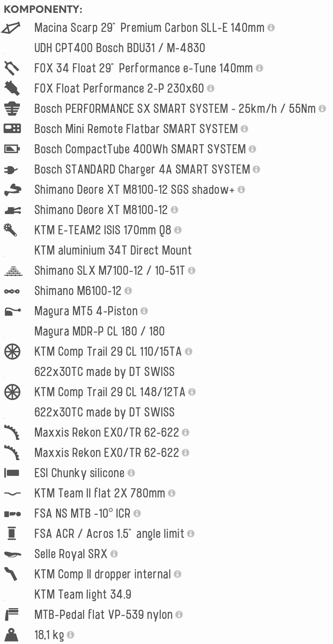This screenshot has height=644, width=333.
Task: Open info badge after KTM E-TEAM2 ISIS crank
Action: [178, 230]
